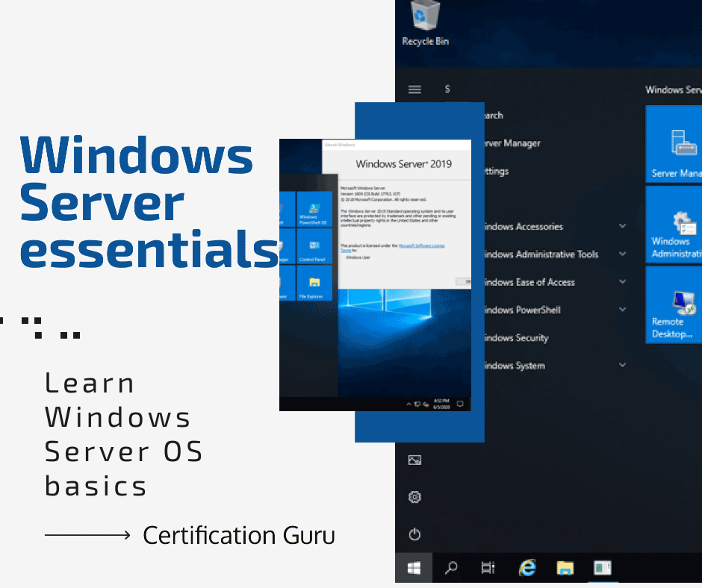Click the 'Windows User' licensee text
The image size is (702, 588).
[358, 257]
